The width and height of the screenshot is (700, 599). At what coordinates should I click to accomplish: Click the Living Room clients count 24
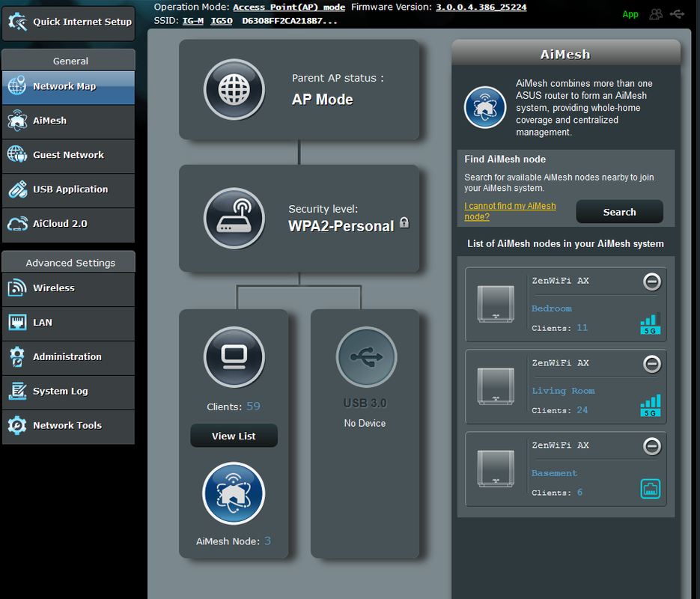pos(582,410)
